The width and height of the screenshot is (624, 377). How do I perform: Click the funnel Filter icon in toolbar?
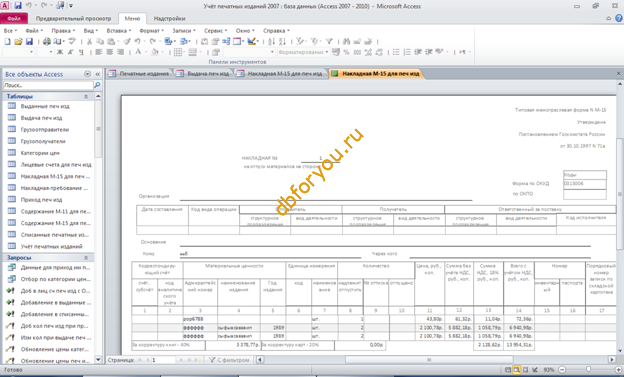point(329,41)
